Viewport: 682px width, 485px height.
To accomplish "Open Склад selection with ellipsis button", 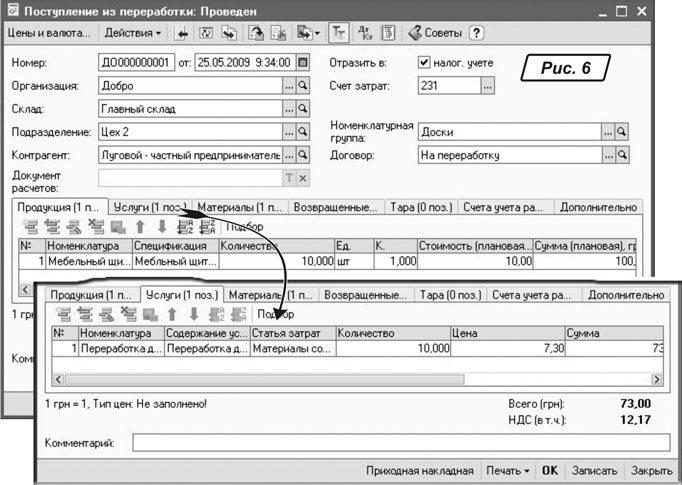I will pyautogui.click(x=289, y=109).
